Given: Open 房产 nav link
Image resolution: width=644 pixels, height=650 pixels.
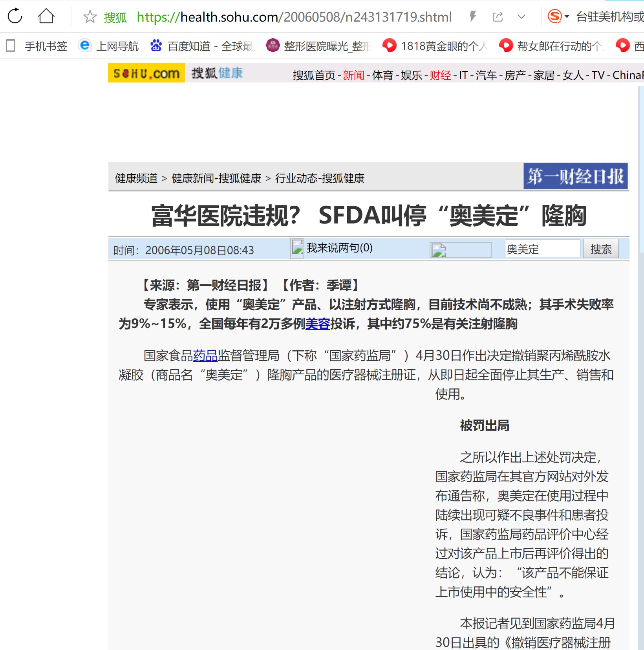Looking at the screenshot, I should pos(516,75).
